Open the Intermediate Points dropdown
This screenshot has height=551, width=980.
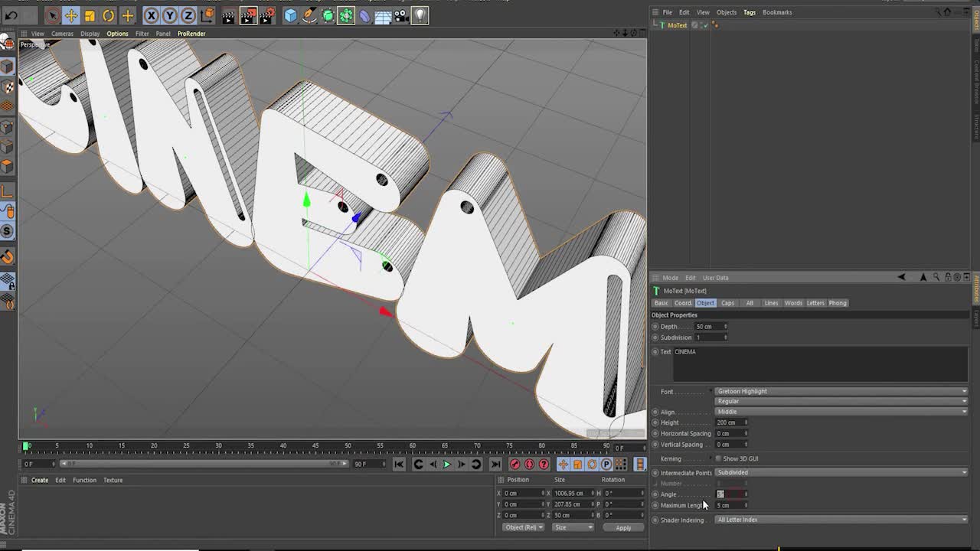[841, 472]
